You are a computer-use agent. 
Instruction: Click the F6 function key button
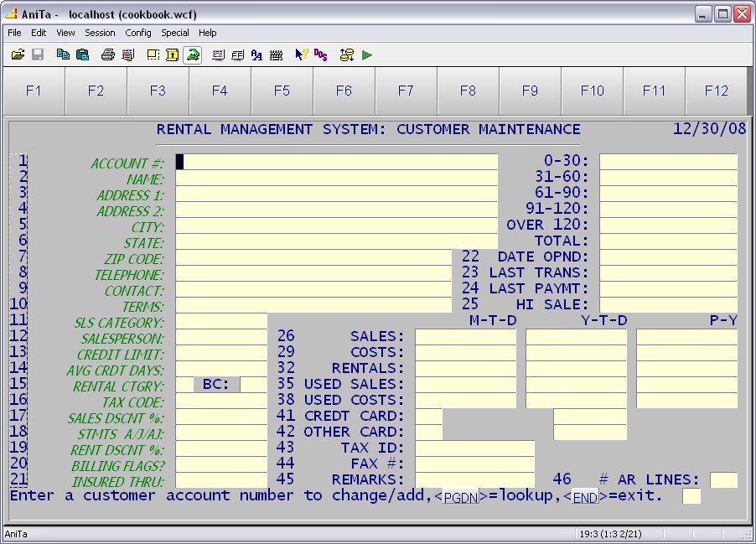(344, 91)
